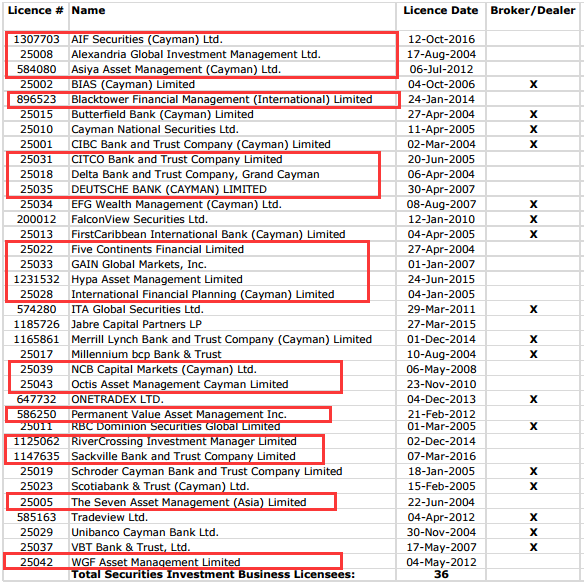Select the BIAS (Cayman) Limited Broker/Dealer X
Image resolution: width=584 pixels, height=584 pixels.
[x=533, y=85]
